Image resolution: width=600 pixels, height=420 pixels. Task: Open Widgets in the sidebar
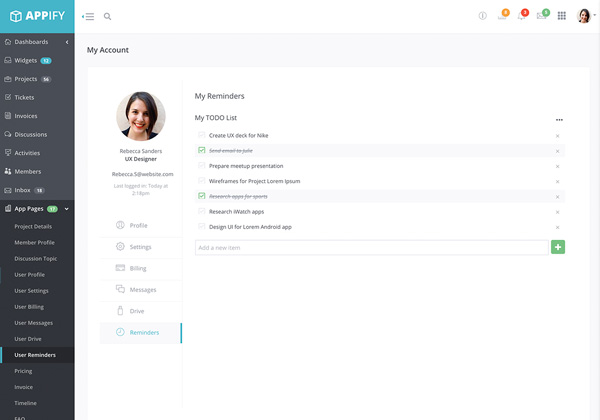(x=37, y=60)
